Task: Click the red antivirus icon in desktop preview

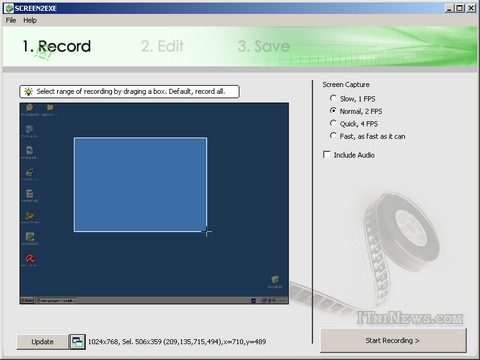Action: pos(30,258)
